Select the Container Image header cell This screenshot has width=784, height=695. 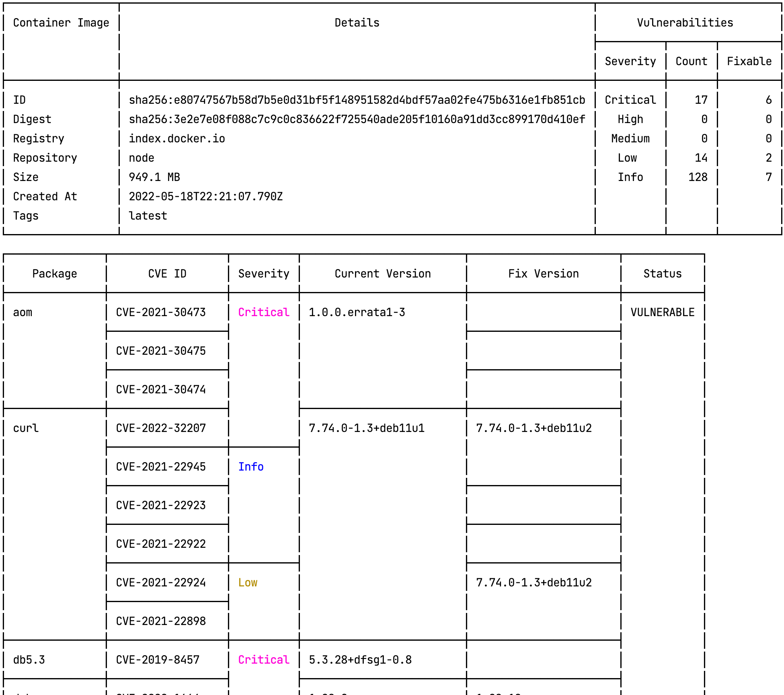(61, 23)
